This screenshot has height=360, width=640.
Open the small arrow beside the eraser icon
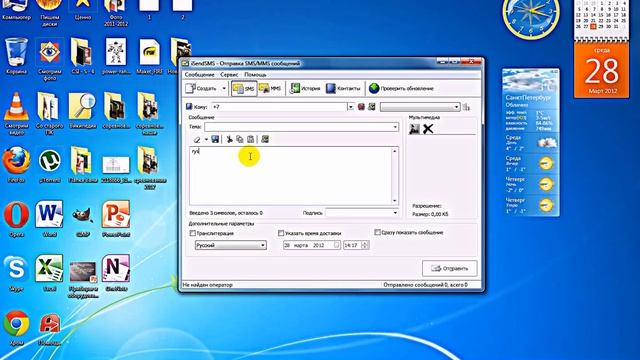point(206,140)
